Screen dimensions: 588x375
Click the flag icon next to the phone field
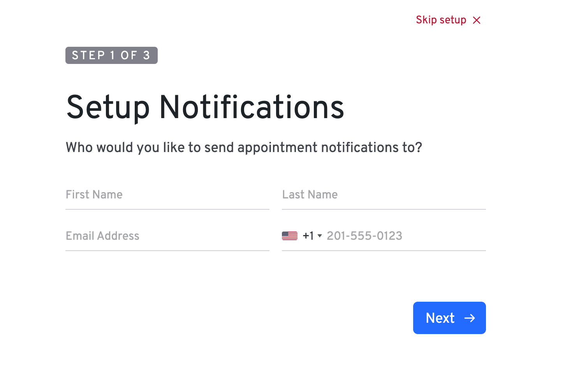[x=289, y=235]
